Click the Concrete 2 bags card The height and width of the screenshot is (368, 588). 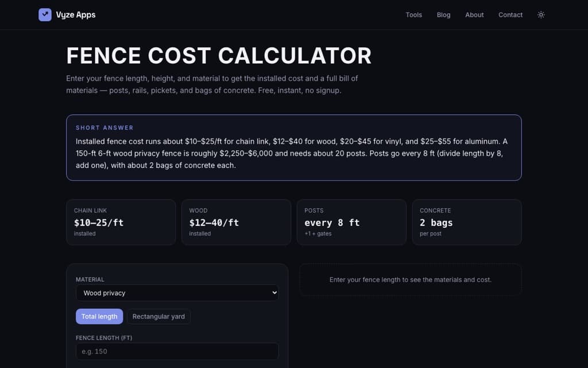[467, 223]
